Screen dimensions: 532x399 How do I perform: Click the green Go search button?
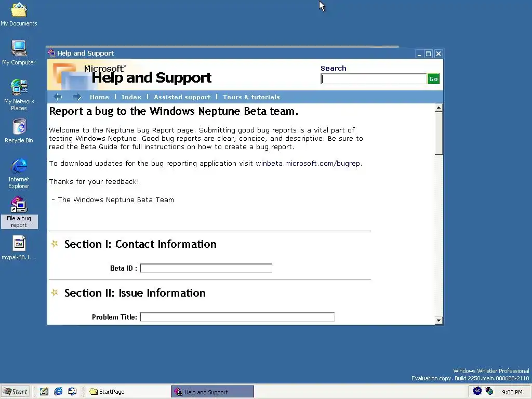point(433,79)
